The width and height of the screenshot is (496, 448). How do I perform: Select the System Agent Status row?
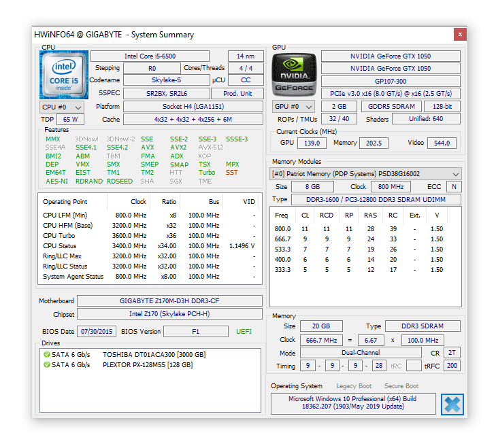(x=149, y=277)
